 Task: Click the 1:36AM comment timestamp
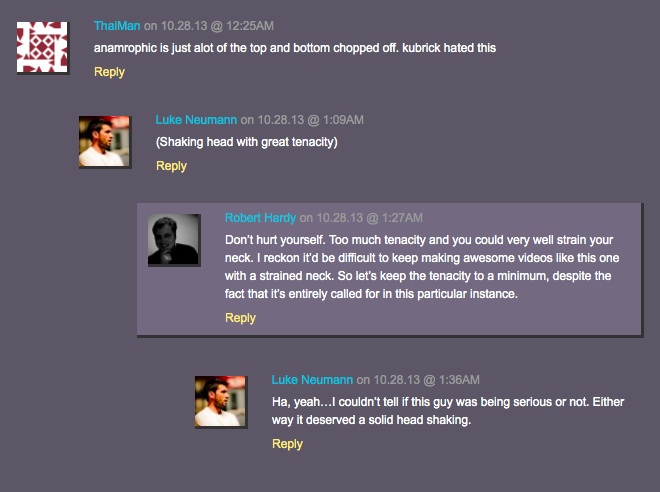(423, 380)
